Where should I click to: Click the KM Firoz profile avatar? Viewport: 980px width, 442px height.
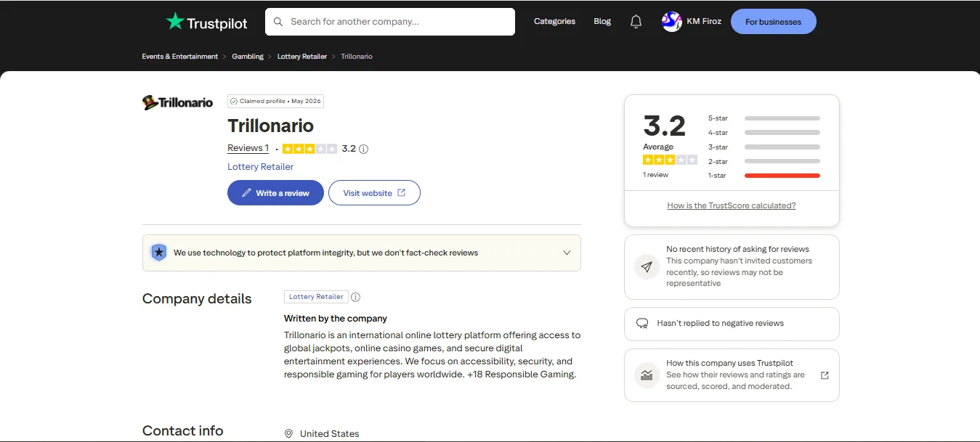point(671,22)
